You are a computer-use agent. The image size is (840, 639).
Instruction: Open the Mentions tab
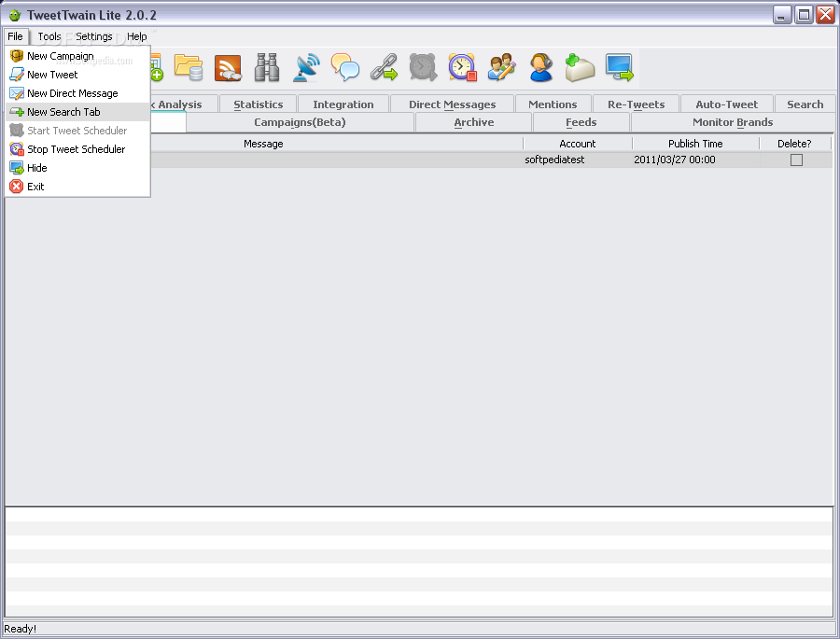(x=553, y=104)
